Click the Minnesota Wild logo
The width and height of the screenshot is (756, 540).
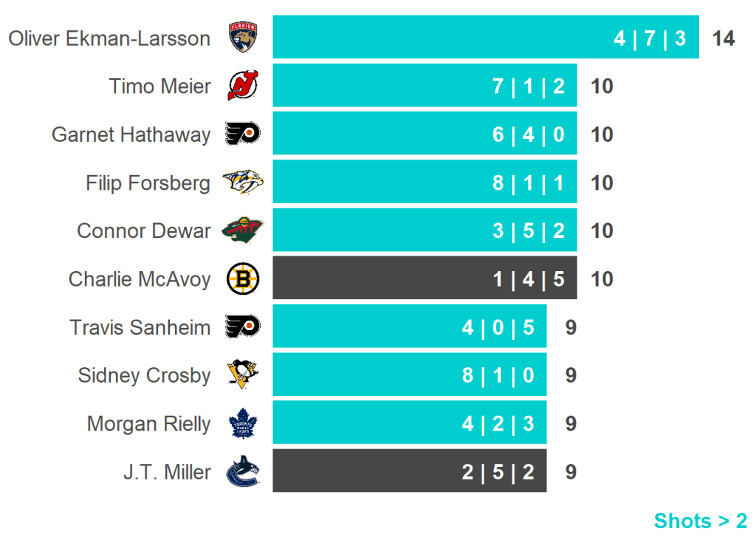tap(242, 230)
